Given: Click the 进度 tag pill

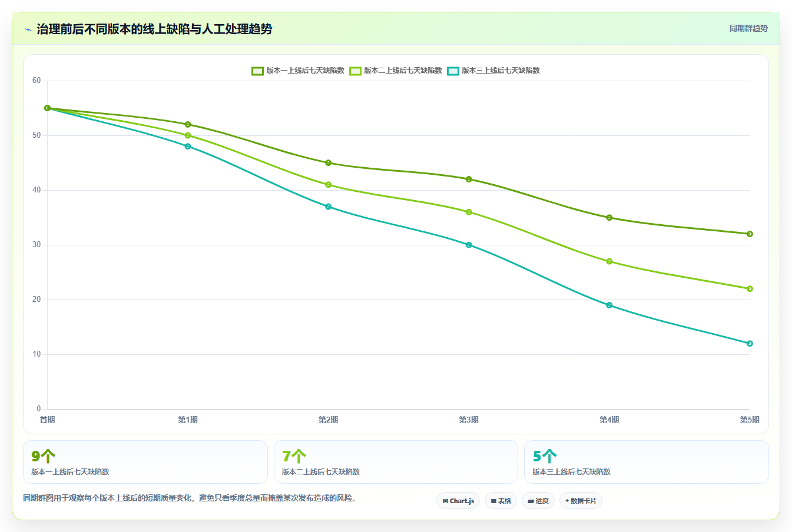Looking at the screenshot, I should click(x=538, y=501).
